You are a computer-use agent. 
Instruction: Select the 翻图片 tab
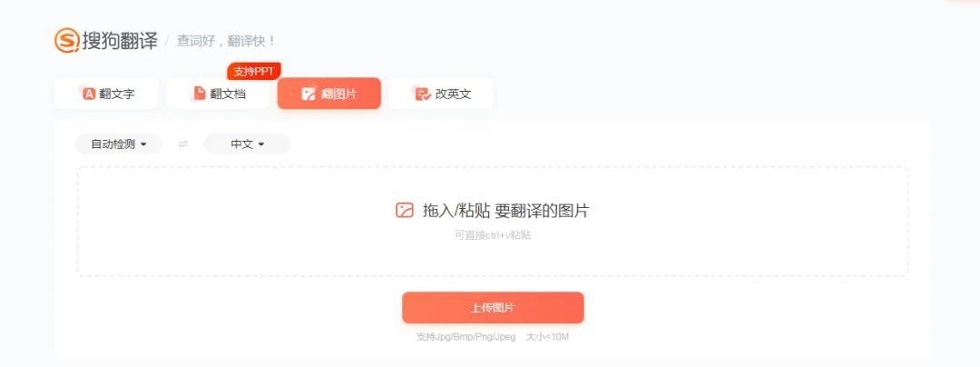329,94
